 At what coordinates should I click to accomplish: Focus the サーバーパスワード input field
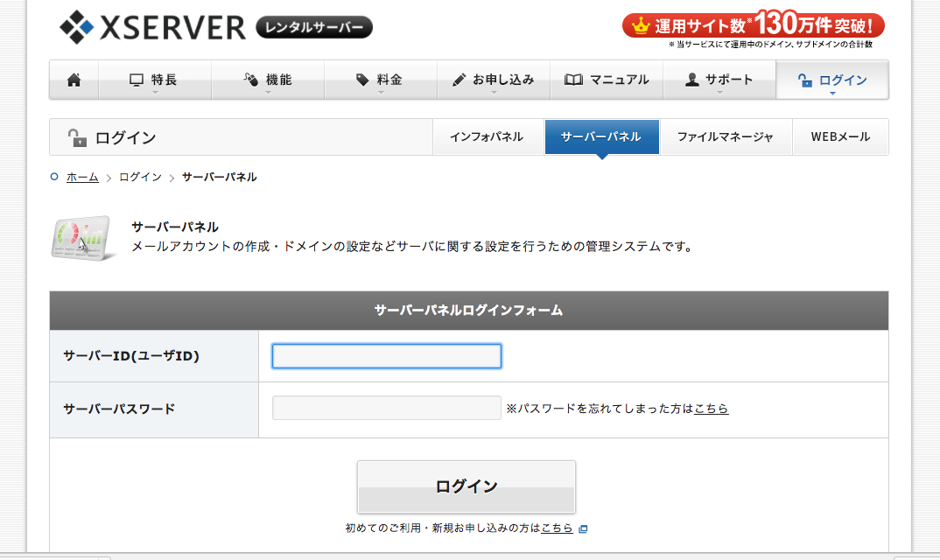(387, 408)
